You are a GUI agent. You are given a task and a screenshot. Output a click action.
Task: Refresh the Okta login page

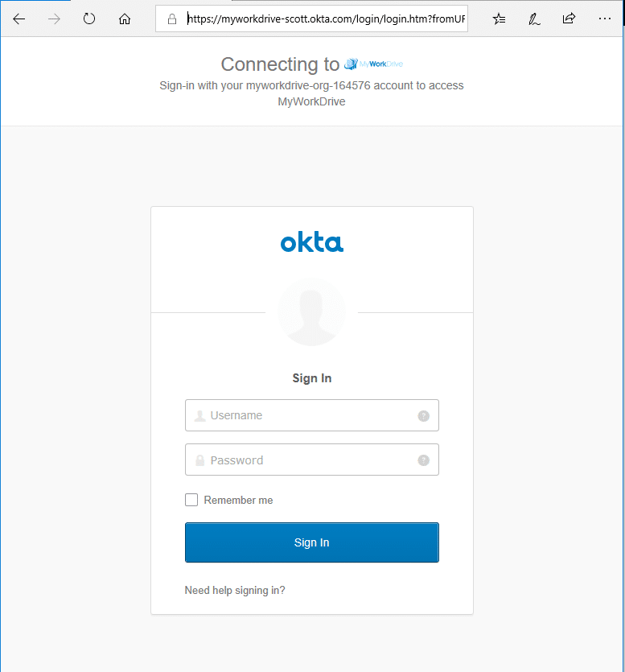click(x=89, y=19)
